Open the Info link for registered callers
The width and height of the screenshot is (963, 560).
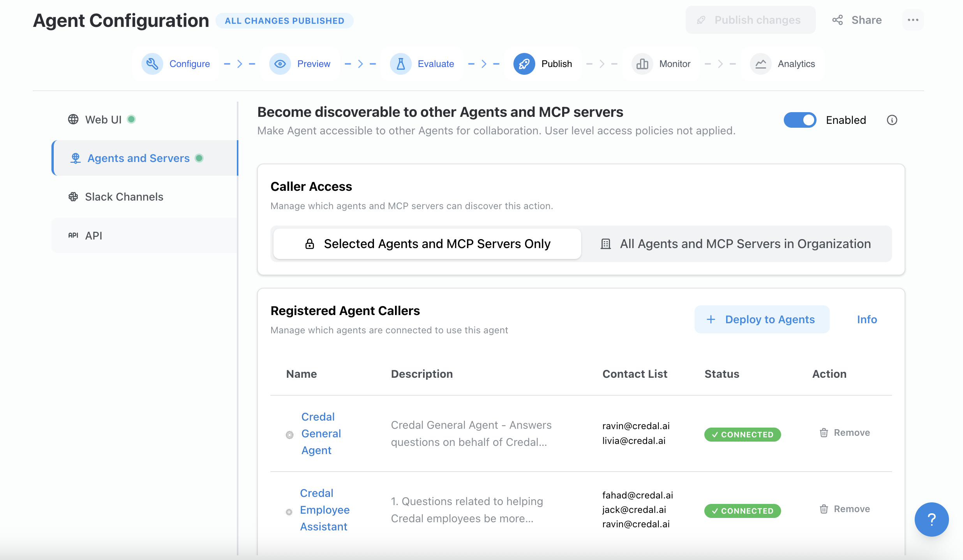867,319
